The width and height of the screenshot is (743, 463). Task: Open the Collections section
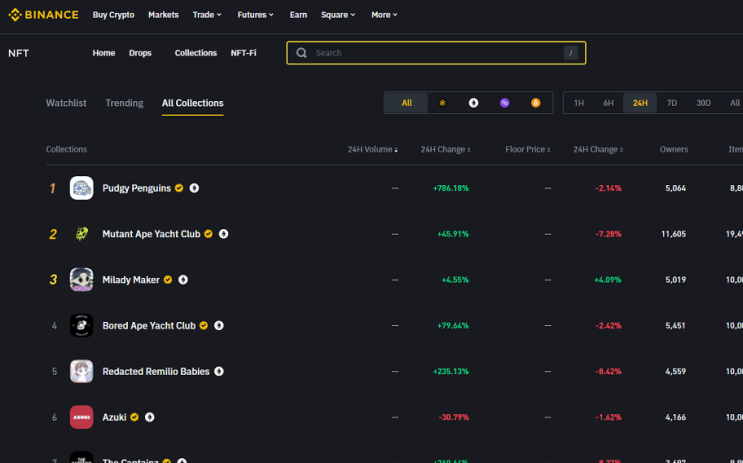196,53
